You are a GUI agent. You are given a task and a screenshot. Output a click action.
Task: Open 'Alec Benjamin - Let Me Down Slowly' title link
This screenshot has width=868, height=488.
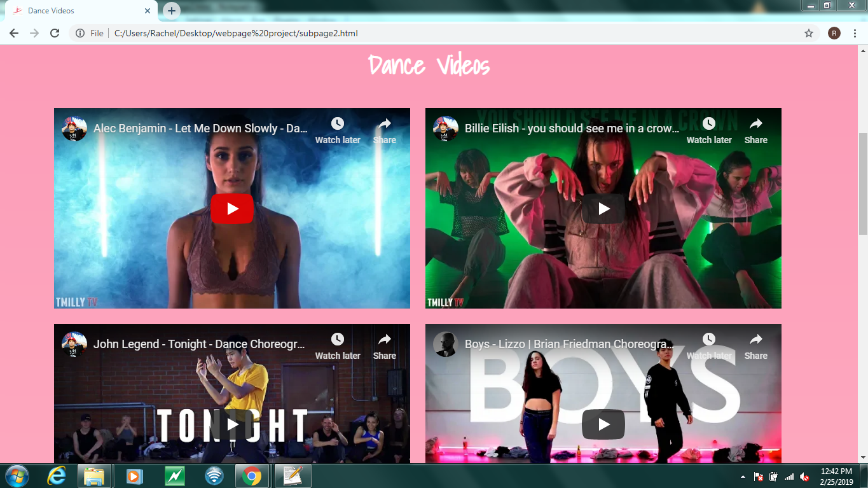pyautogui.click(x=200, y=129)
